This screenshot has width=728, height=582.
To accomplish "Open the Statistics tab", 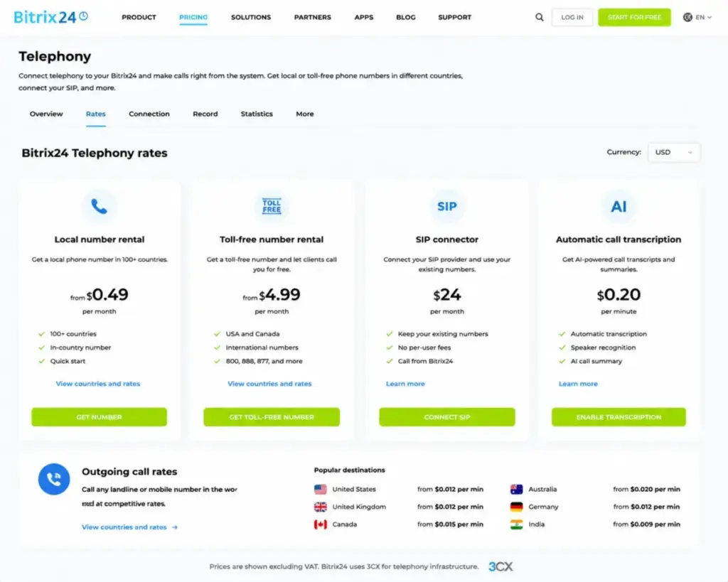I will pyautogui.click(x=257, y=114).
